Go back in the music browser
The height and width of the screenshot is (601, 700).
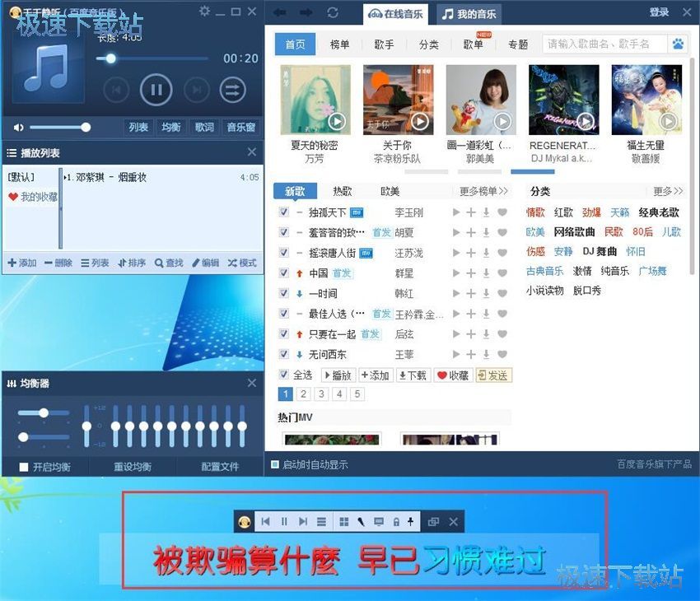pyautogui.click(x=280, y=12)
